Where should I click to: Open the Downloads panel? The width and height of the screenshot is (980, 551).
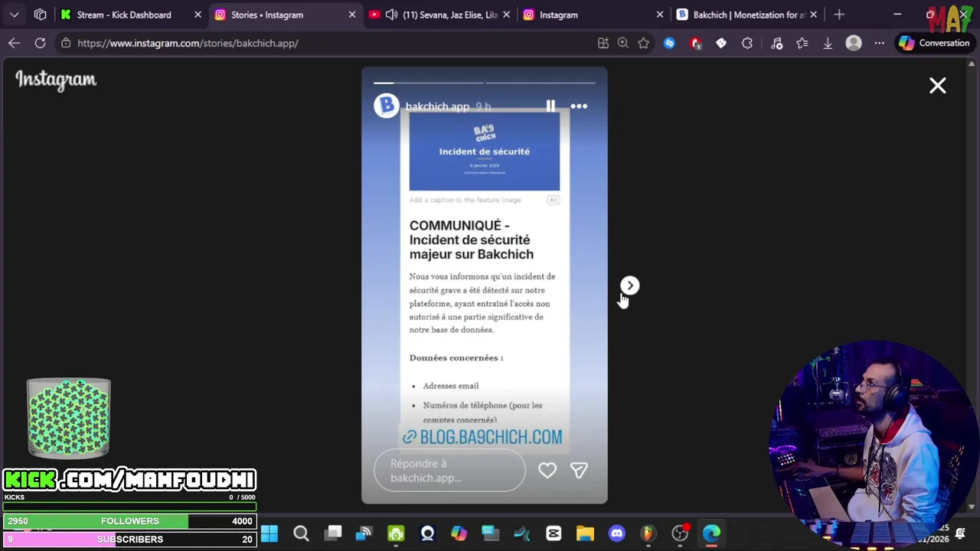click(x=828, y=43)
